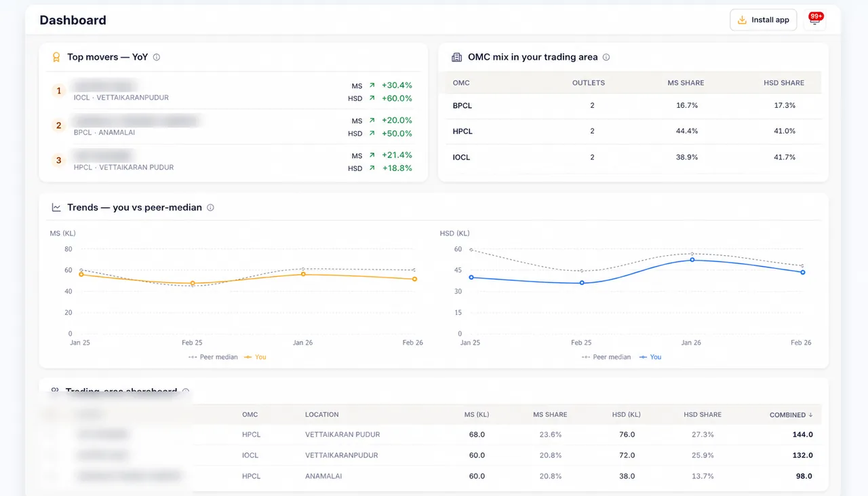Click the 144.0 combined value in scoreboard

[802, 434]
